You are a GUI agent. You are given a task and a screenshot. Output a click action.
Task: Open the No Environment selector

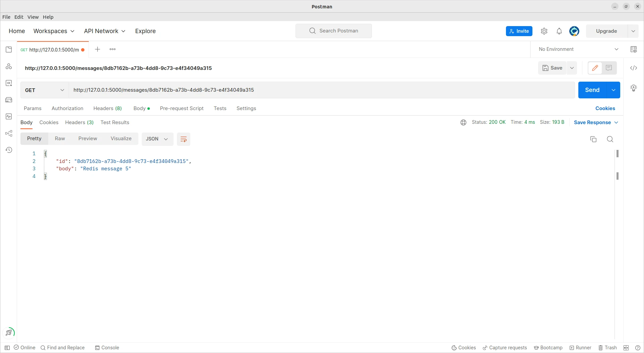(578, 49)
